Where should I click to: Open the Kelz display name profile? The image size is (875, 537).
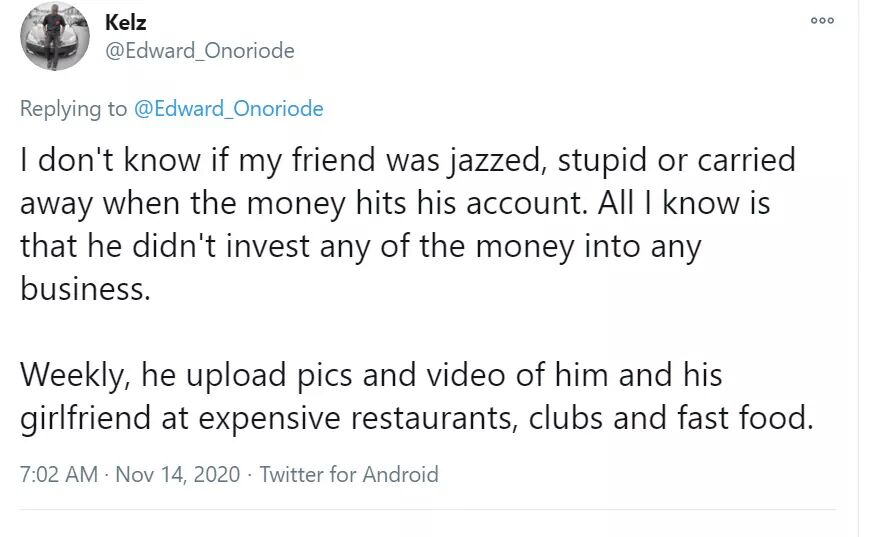(x=126, y=22)
